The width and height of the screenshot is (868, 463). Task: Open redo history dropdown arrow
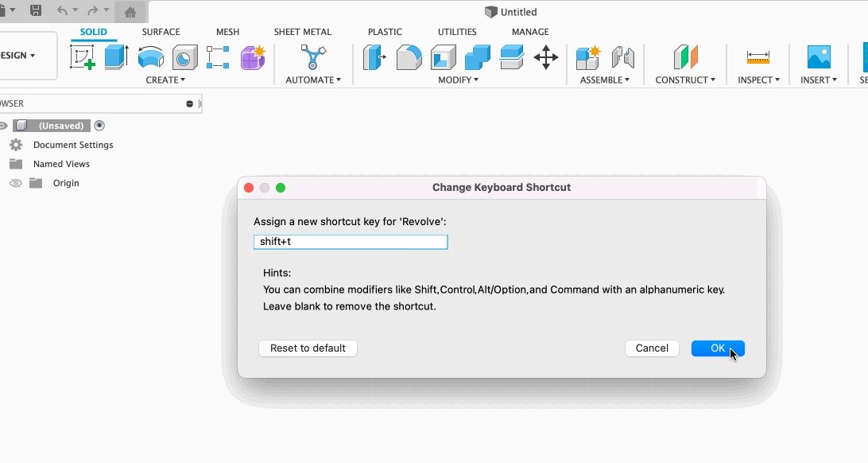tap(107, 10)
